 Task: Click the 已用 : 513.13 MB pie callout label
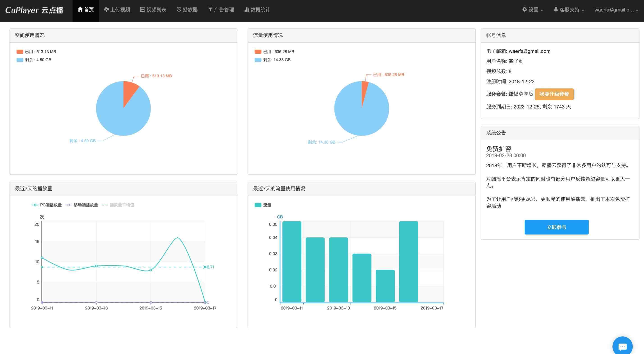tap(156, 76)
